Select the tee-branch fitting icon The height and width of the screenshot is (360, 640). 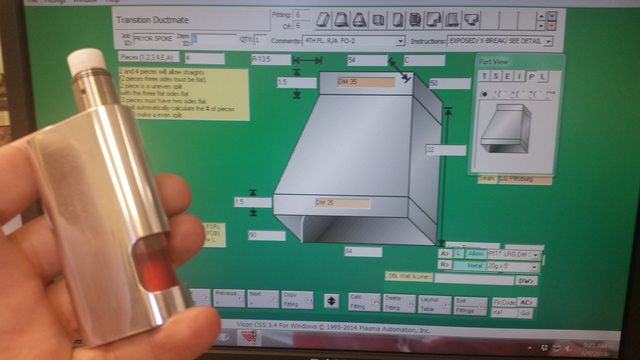(x=471, y=19)
